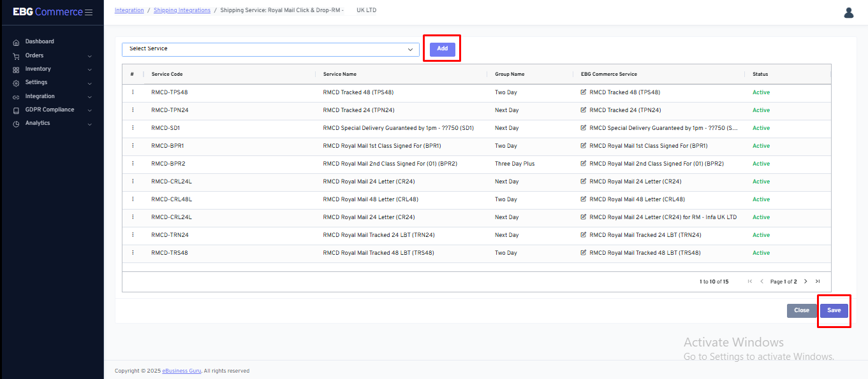Edit EBG service for RMCD Royal Mail 48 Letter

tap(584, 199)
